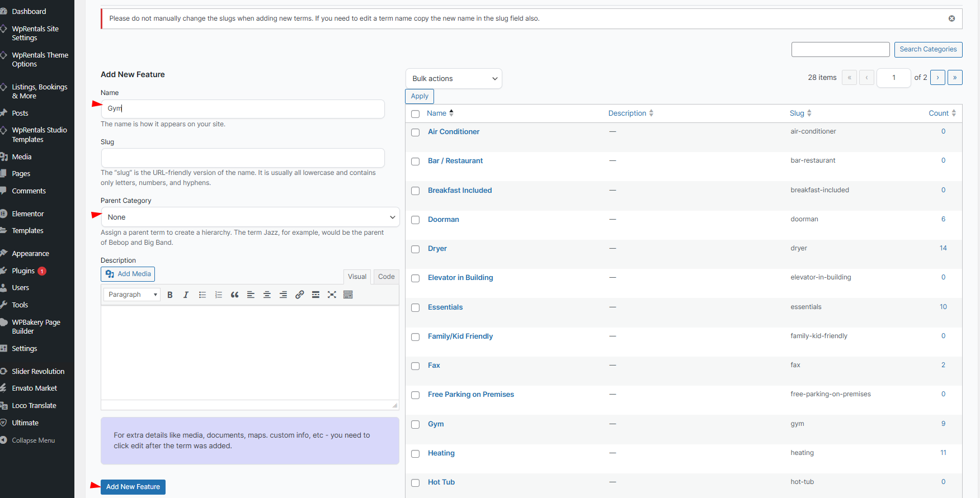The height and width of the screenshot is (498, 980).
Task: Open the Bulk actions dropdown
Action: click(454, 79)
